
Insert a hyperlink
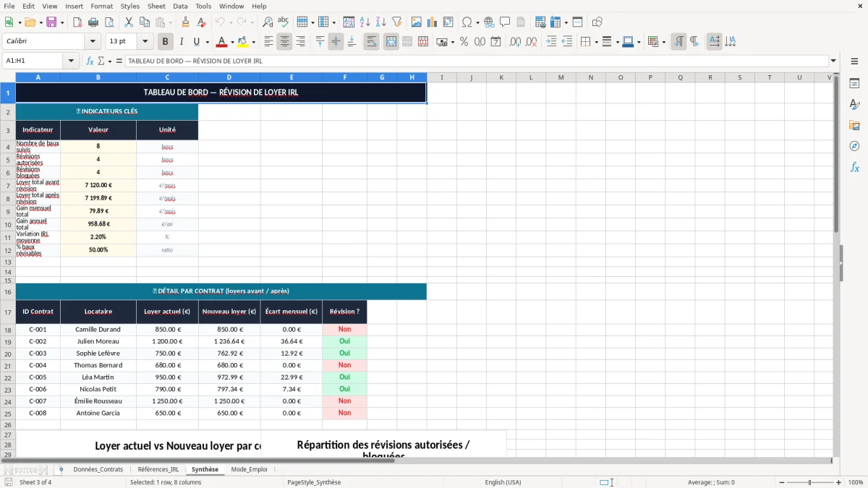(490, 22)
